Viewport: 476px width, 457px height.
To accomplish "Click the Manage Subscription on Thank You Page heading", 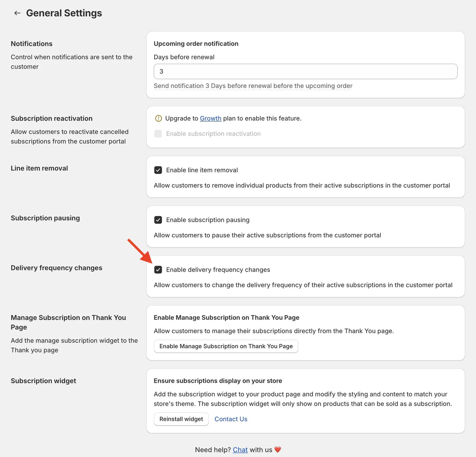I will coord(68,322).
